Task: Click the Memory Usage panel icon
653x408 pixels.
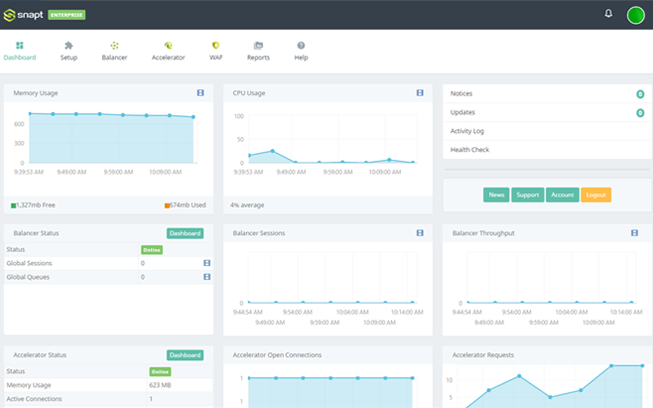Action: [x=200, y=93]
